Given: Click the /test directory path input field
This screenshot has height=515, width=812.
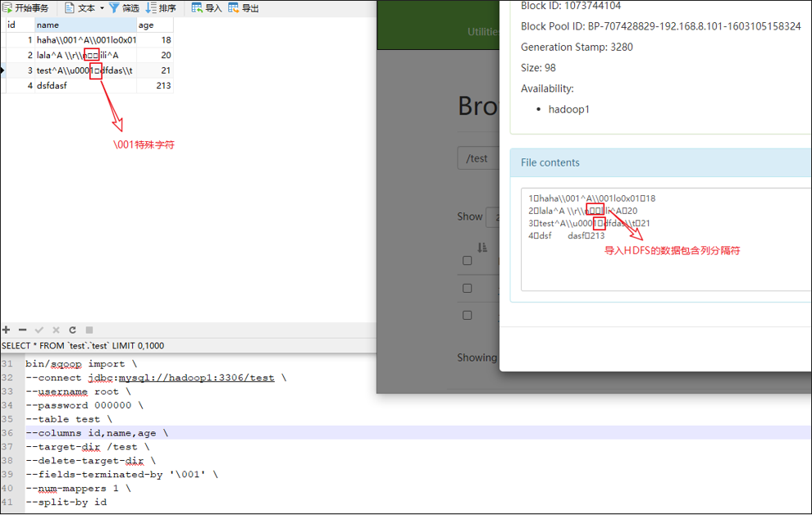Looking at the screenshot, I should 478,158.
